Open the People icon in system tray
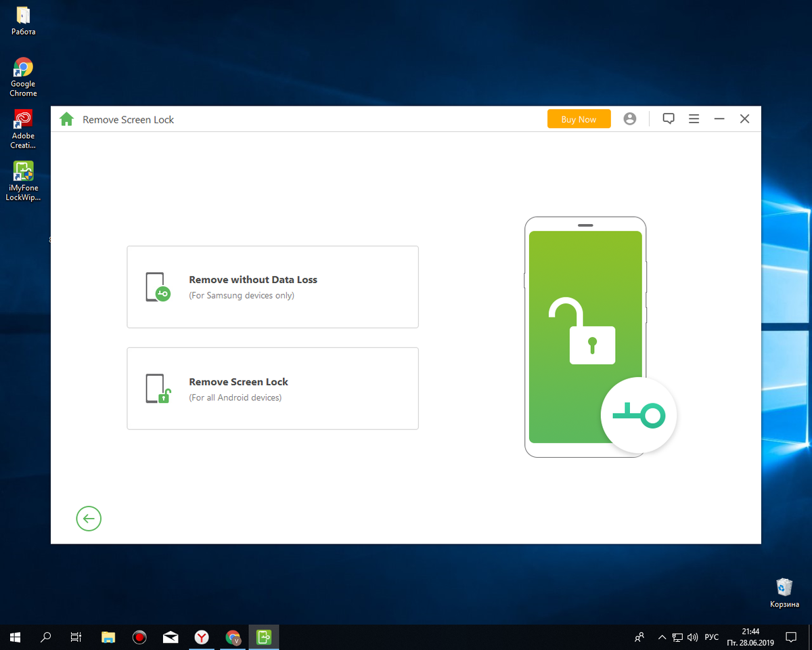The height and width of the screenshot is (650, 812). [x=639, y=637]
